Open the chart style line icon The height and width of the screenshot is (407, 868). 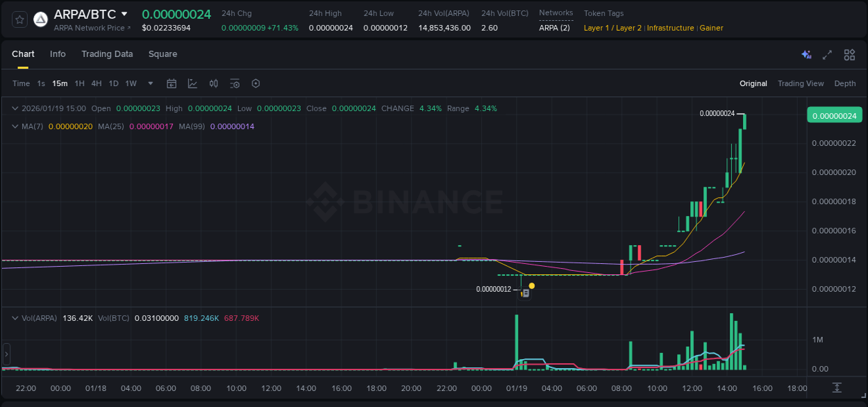192,83
